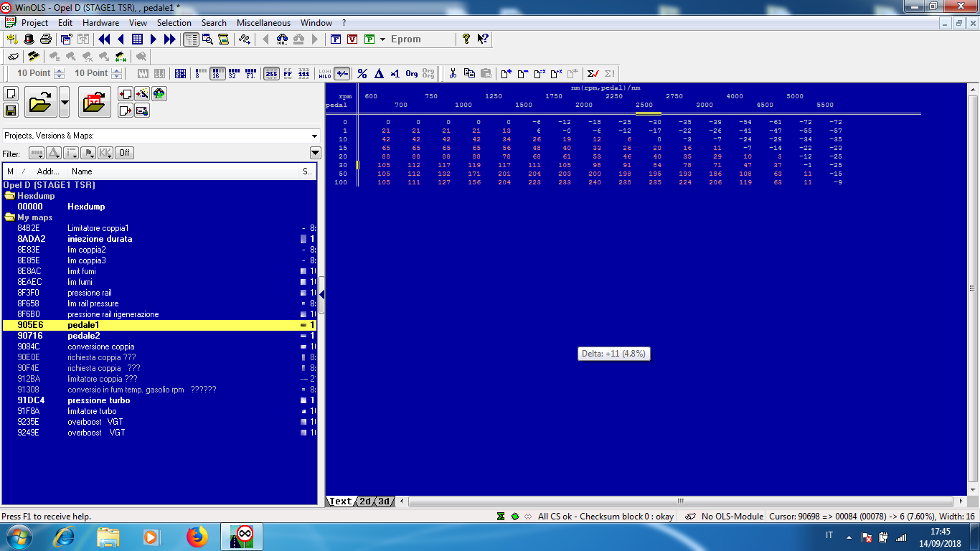The image size is (980, 551).
Task: Toggle FF hexadecimal number display
Action: pos(288,73)
